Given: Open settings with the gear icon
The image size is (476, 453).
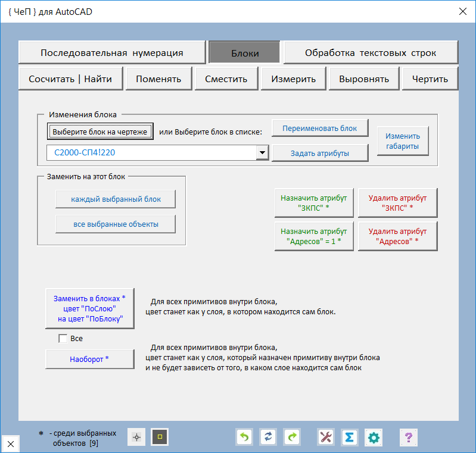Looking at the screenshot, I should point(374,438).
